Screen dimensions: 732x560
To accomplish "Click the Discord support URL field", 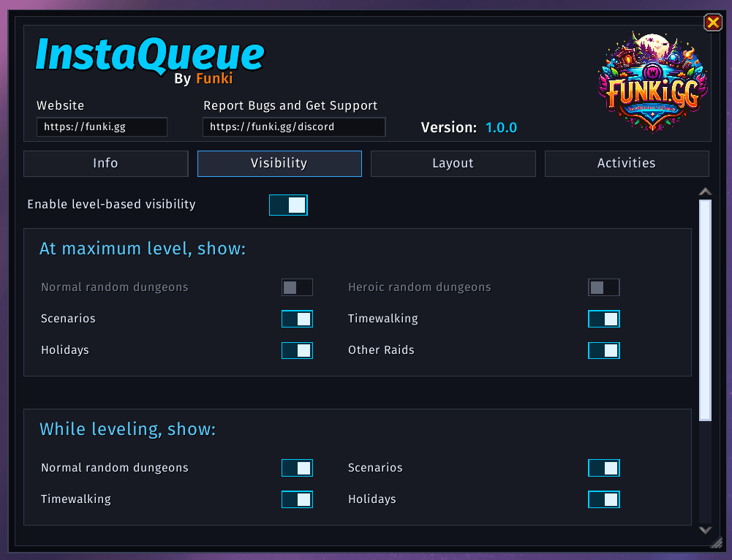I will [294, 127].
